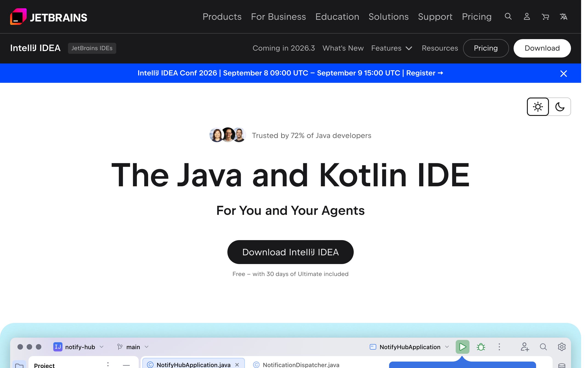Open the Products menu
588x368 pixels.
(x=222, y=17)
